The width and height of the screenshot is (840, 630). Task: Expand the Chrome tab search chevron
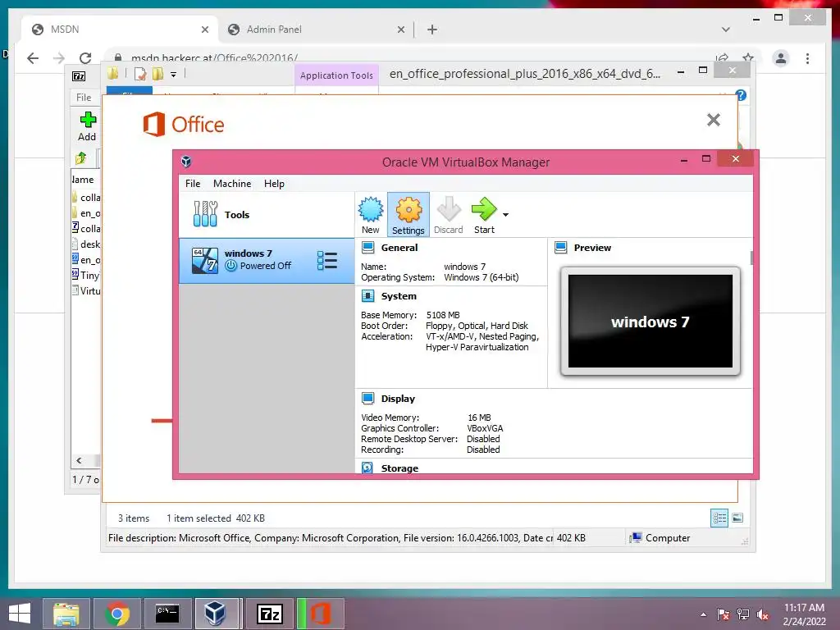(725, 30)
